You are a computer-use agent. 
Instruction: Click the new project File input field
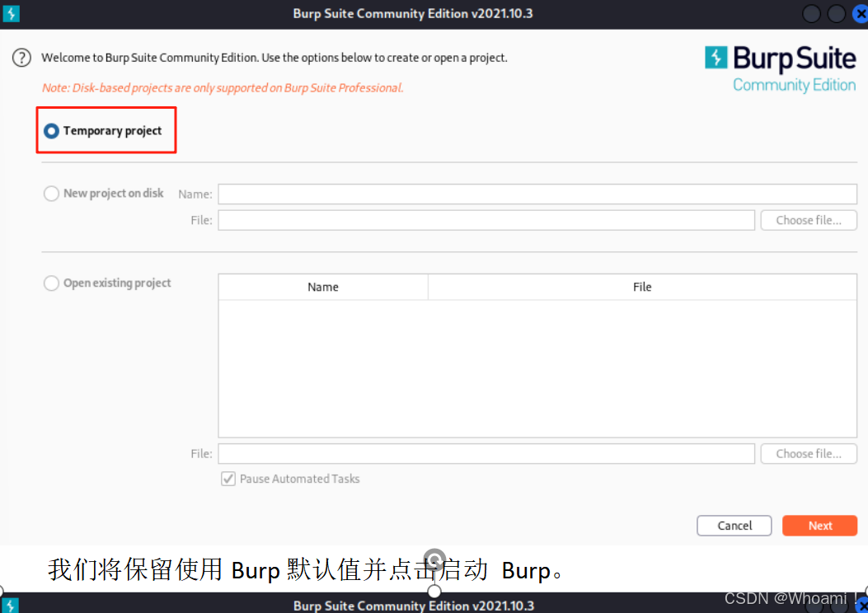(486, 220)
